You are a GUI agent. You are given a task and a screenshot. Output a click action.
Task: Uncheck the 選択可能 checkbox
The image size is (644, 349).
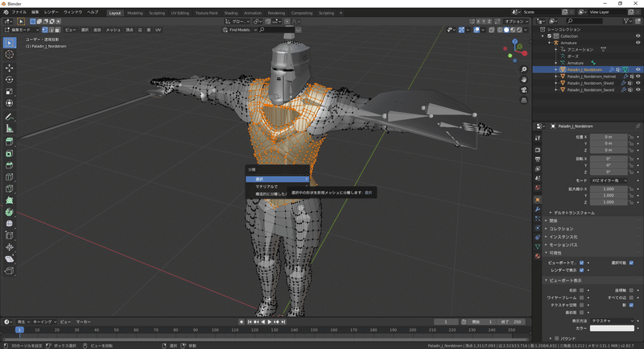pyautogui.click(x=631, y=263)
